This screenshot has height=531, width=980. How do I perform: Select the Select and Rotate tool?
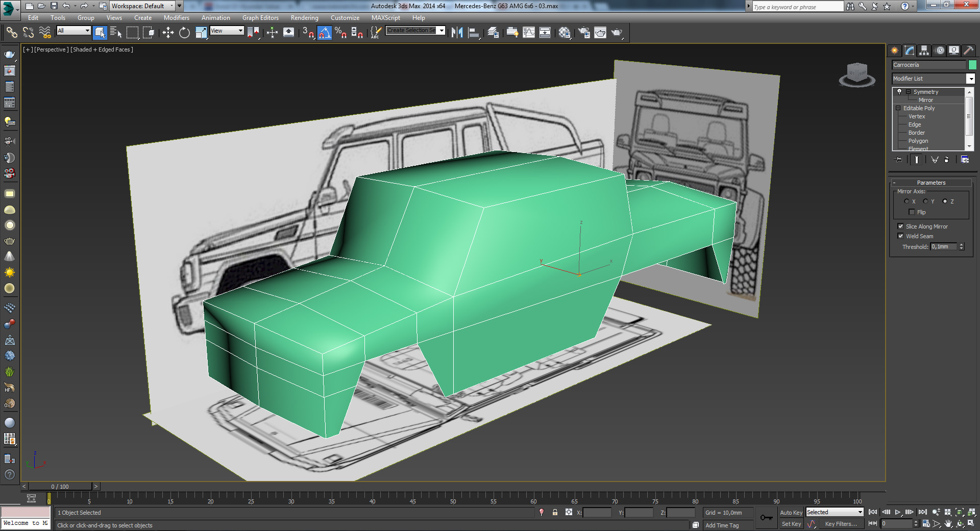click(184, 33)
